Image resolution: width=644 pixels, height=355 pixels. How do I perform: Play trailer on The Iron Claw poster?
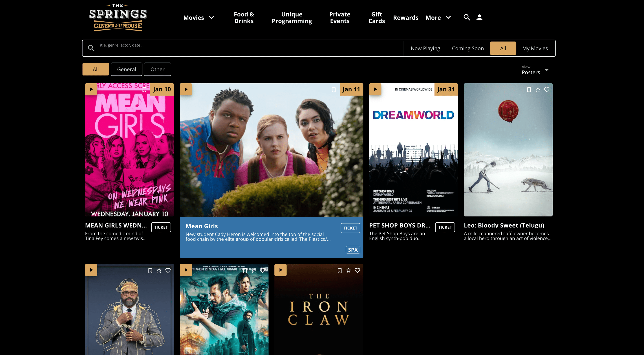click(280, 270)
